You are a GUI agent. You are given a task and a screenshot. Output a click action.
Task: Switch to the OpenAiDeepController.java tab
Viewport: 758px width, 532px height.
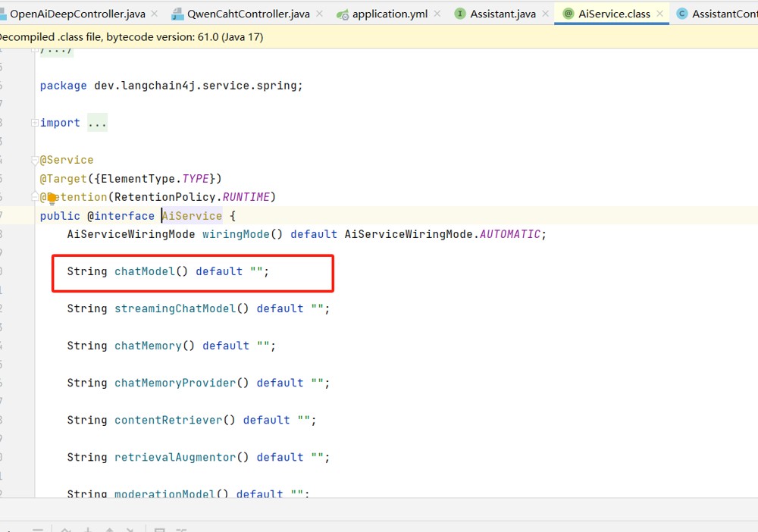(77, 14)
